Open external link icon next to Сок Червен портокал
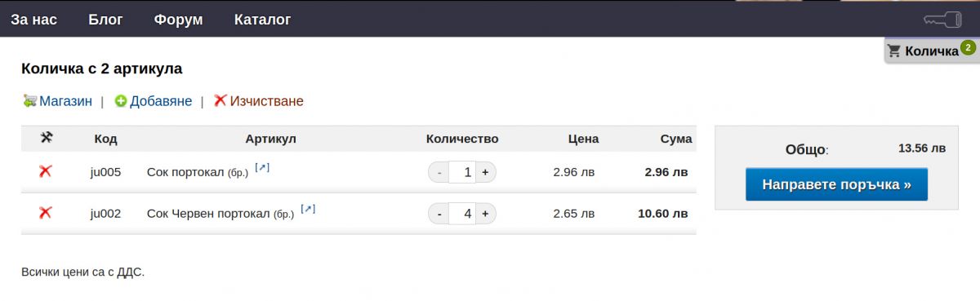The width and height of the screenshot is (980, 301). (308, 209)
